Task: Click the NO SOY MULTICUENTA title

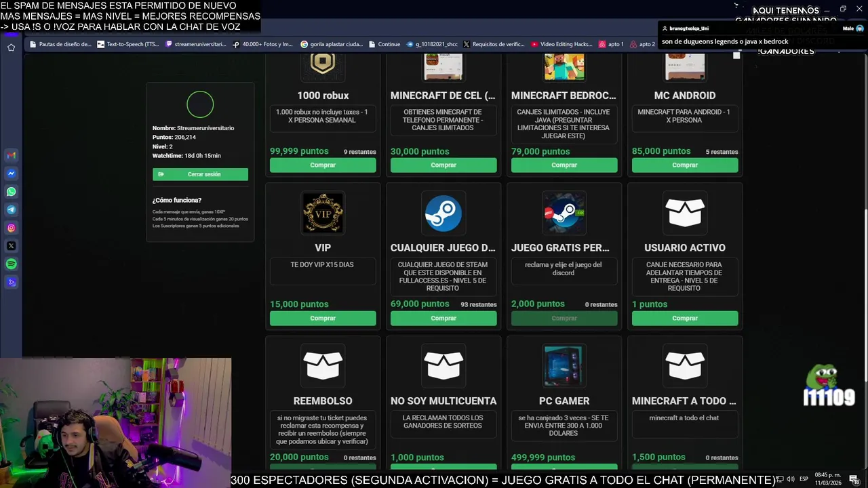Action: click(443, 401)
